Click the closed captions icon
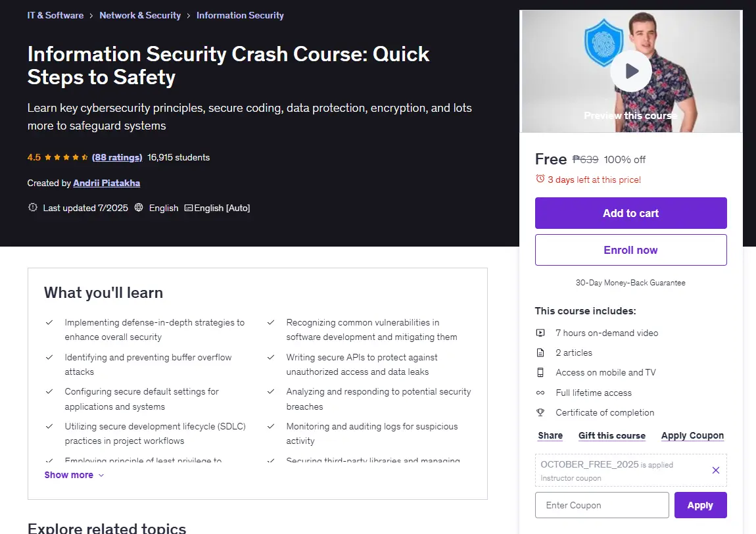This screenshot has height=534, width=756. tap(189, 208)
